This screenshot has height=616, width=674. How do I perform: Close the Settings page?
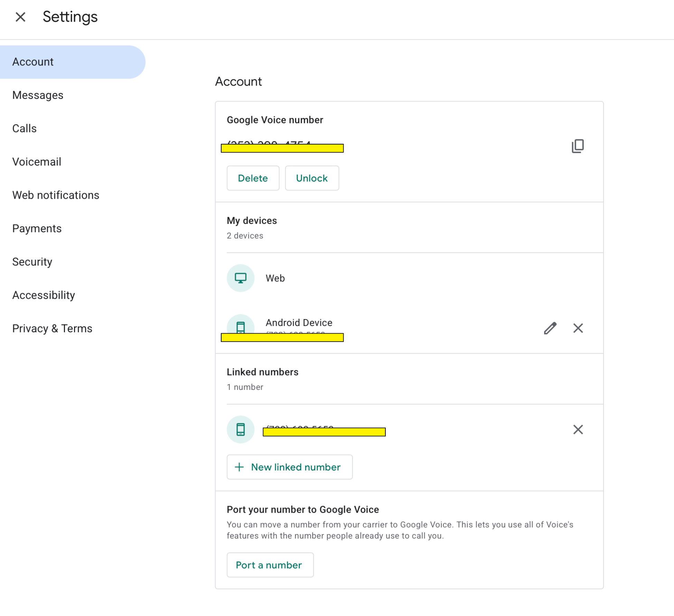pyautogui.click(x=20, y=17)
